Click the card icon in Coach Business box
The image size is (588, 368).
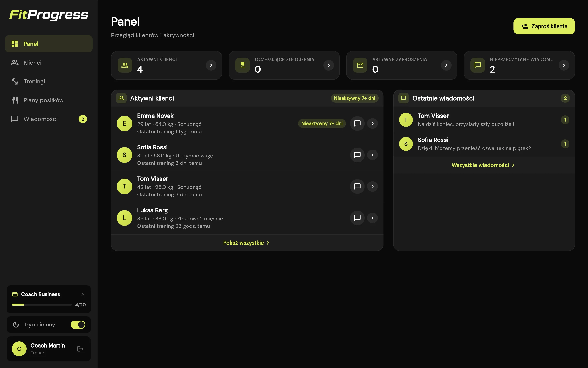coord(15,294)
